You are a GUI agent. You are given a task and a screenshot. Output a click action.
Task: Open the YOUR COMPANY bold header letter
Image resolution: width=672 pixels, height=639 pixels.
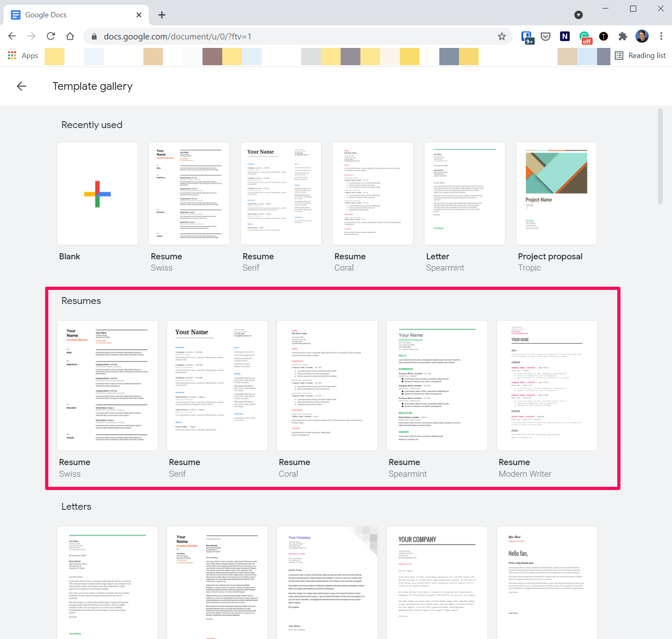pos(437,582)
